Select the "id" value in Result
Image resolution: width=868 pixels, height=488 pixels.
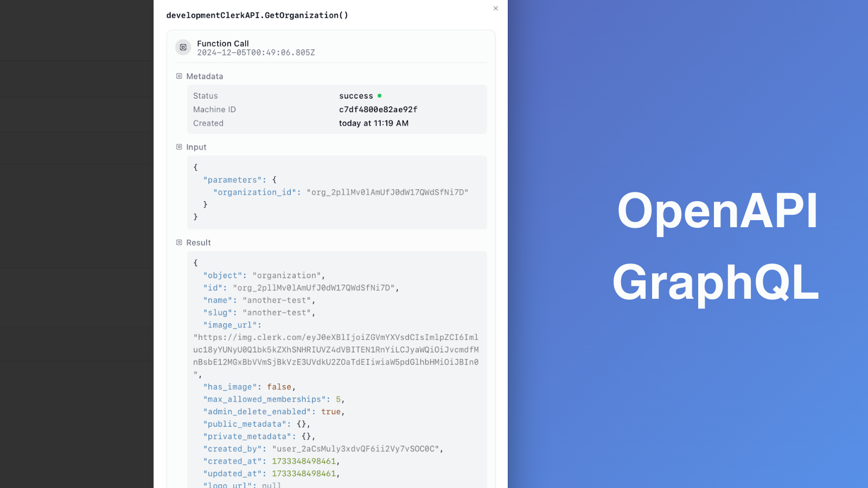314,288
